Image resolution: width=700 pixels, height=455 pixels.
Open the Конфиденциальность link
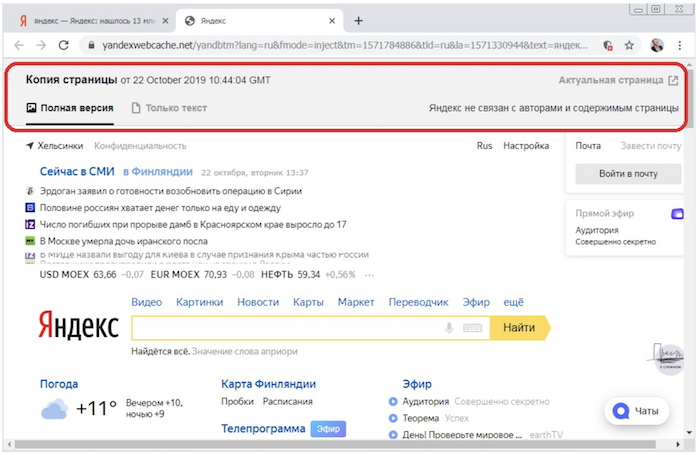coord(140,146)
